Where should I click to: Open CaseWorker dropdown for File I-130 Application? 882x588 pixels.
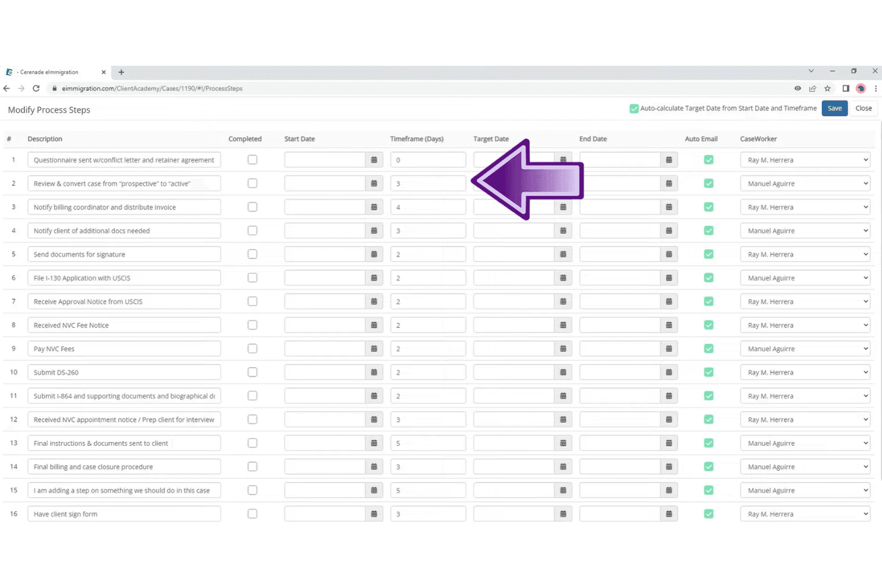[805, 278]
